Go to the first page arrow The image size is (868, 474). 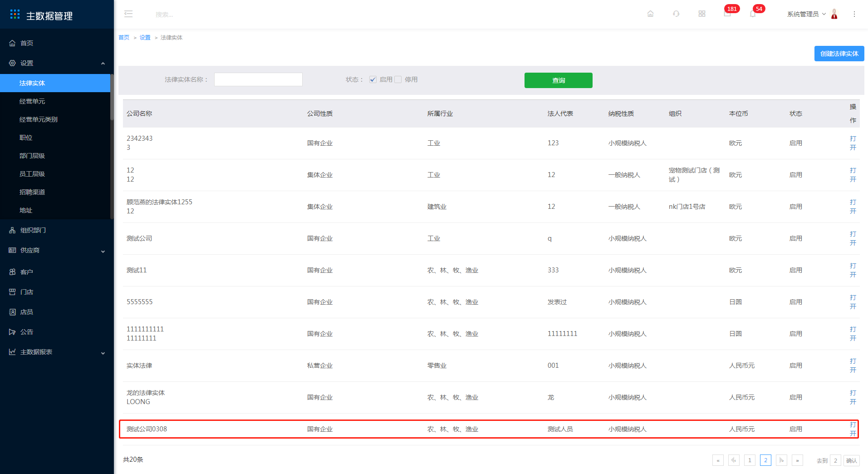coord(718,460)
